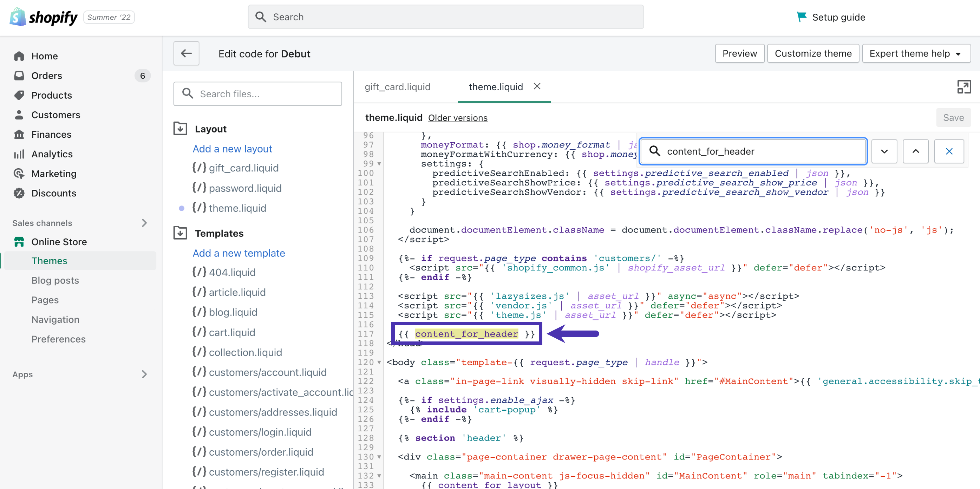Viewport: 980px width, 489px height.
Task: Click the Customers person icon
Action: 19,115
